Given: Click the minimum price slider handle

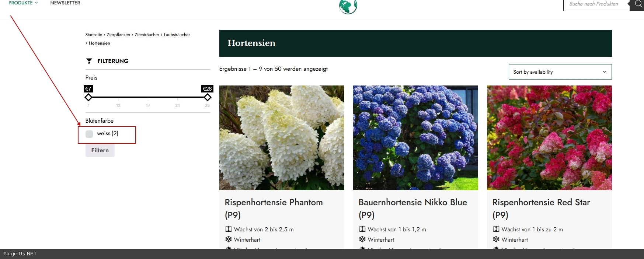Looking at the screenshot, I should 88,97.
